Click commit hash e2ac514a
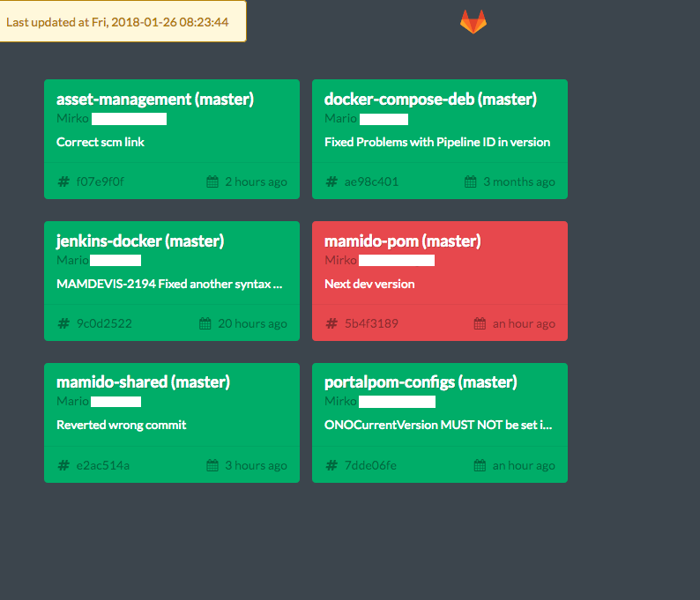The width and height of the screenshot is (700, 600). (103, 465)
